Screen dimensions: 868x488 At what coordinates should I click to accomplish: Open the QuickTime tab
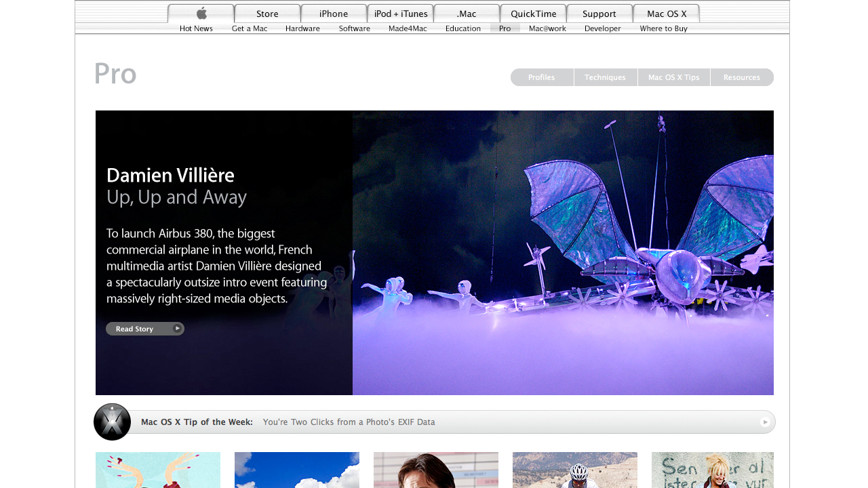tap(533, 14)
